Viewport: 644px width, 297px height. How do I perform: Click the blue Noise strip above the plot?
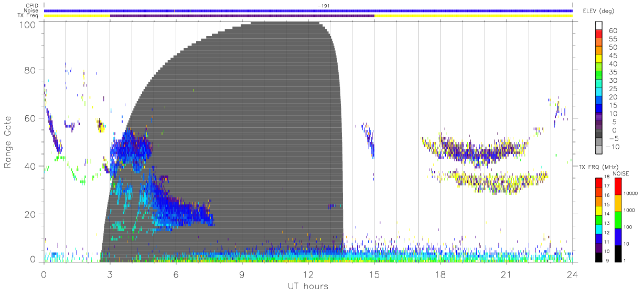tap(308, 10)
